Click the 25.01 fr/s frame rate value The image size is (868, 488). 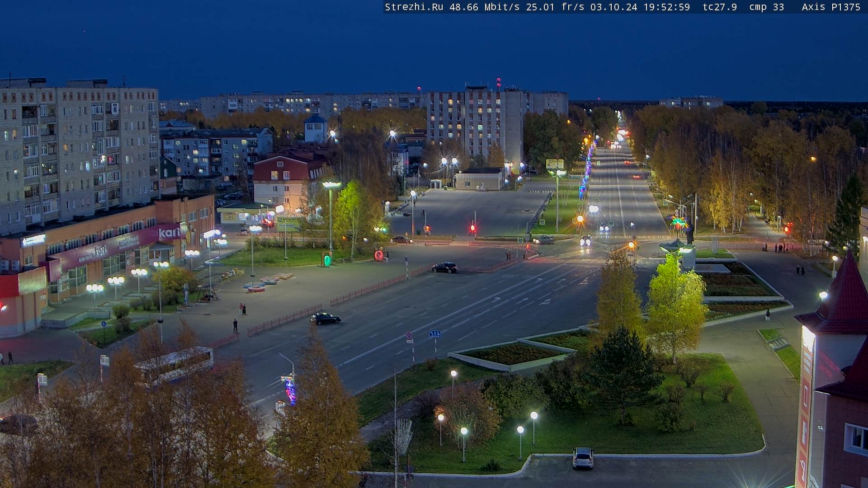point(555,7)
